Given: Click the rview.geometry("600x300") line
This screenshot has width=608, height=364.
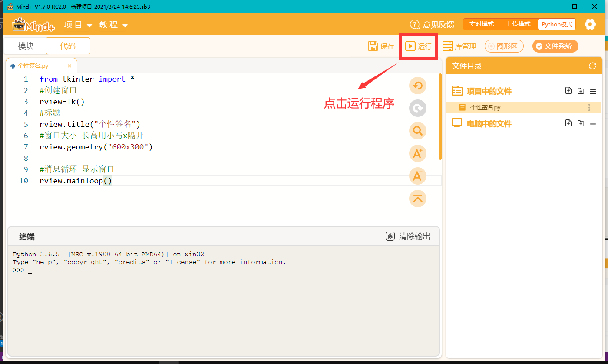Looking at the screenshot, I should coord(96,147).
